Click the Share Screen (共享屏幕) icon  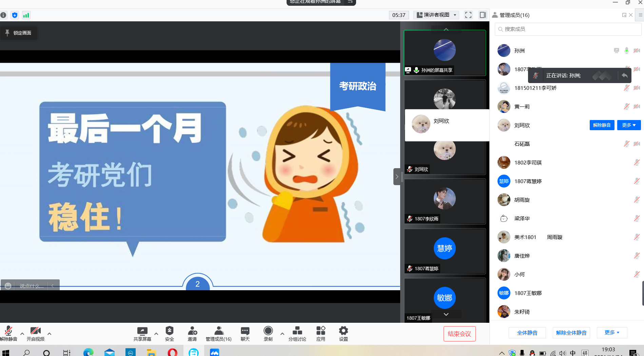tap(142, 331)
